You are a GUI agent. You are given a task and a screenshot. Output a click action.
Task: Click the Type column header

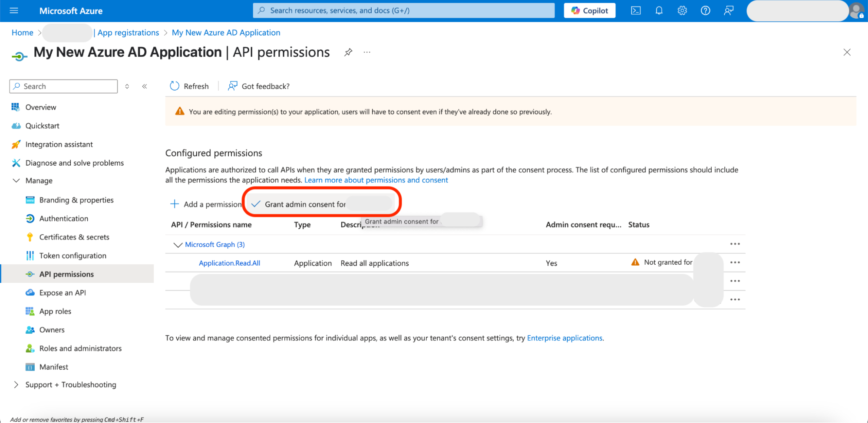click(x=302, y=225)
